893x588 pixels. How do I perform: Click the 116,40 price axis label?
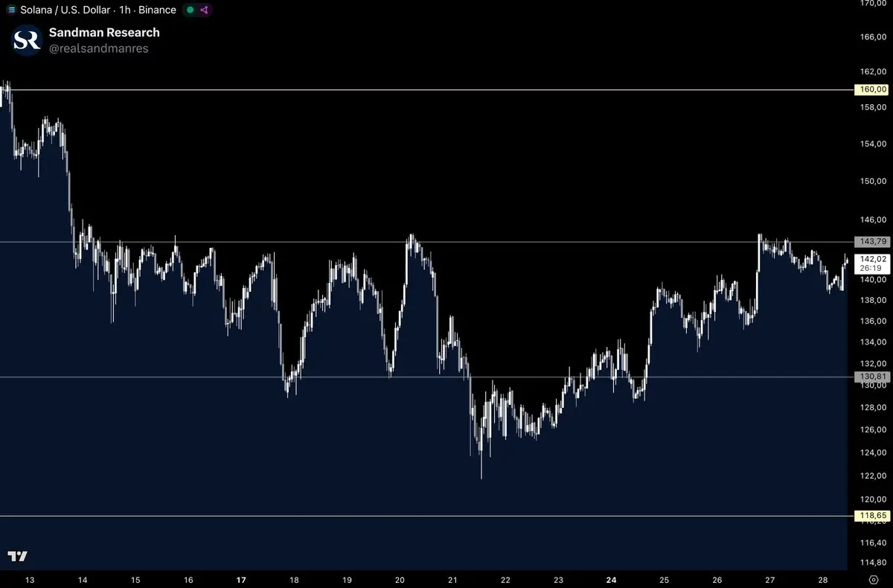click(872, 543)
